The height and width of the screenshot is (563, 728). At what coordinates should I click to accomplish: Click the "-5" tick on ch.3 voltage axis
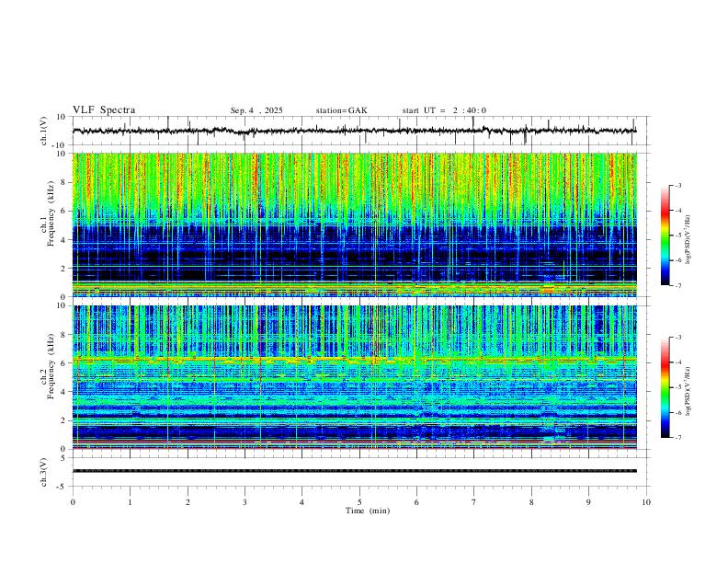(63, 487)
